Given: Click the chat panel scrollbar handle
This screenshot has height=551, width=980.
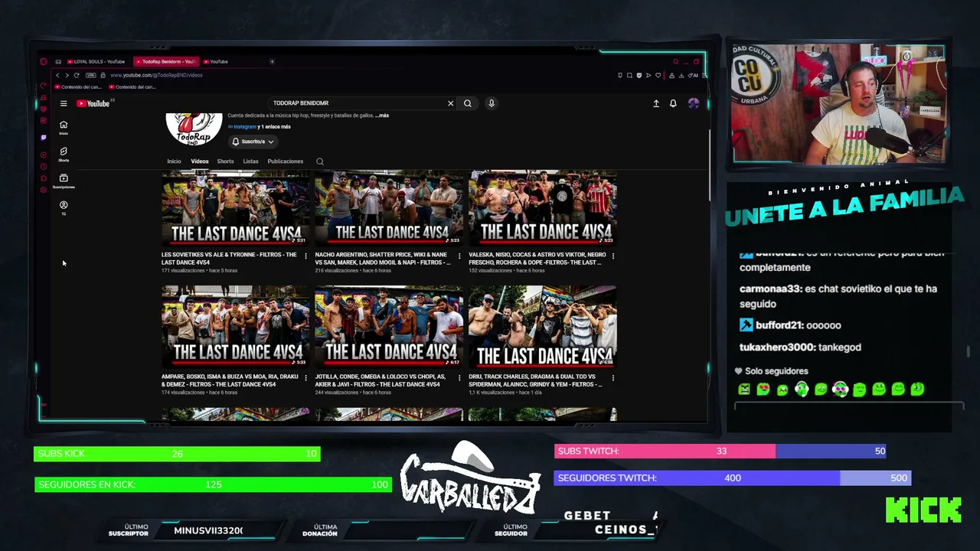Looking at the screenshot, I should pyautogui.click(x=969, y=351).
